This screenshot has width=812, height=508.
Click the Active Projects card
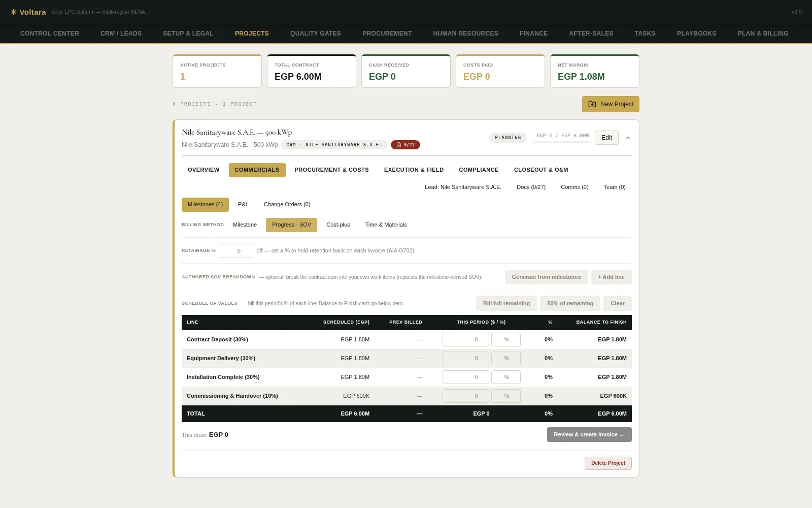coord(217,71)
